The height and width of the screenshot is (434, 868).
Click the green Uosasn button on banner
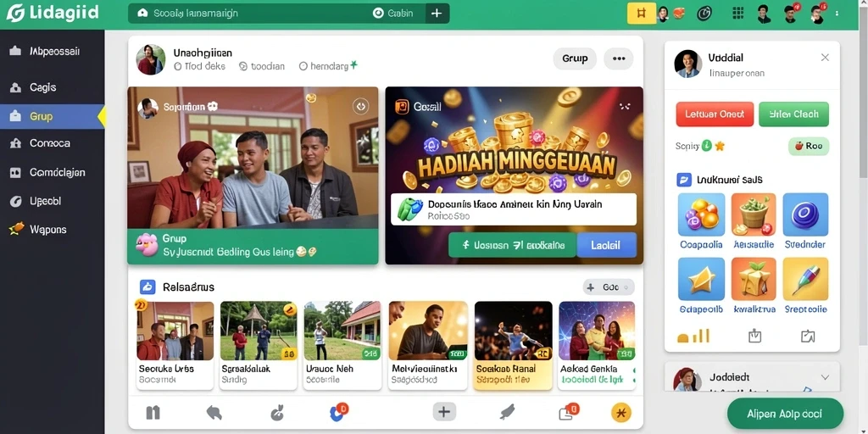513,245
